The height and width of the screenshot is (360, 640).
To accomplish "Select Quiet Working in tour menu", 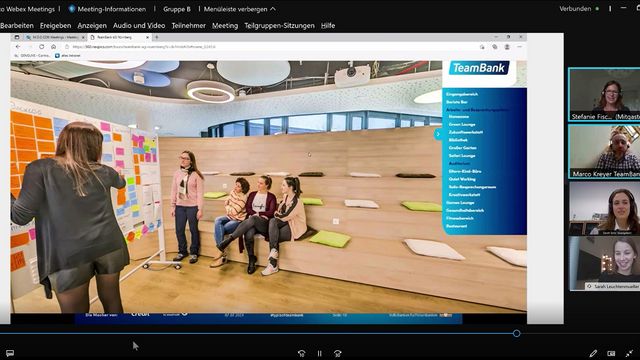I will [462, 179].
